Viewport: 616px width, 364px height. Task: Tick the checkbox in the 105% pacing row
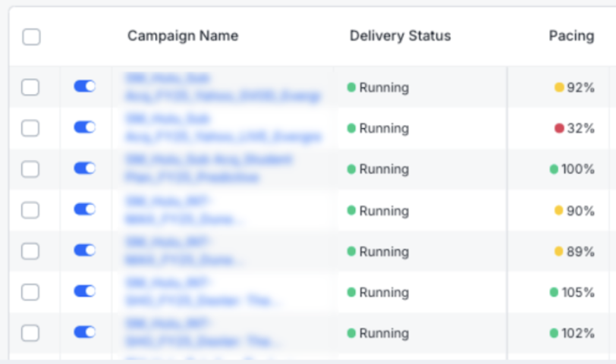(30, 292)
